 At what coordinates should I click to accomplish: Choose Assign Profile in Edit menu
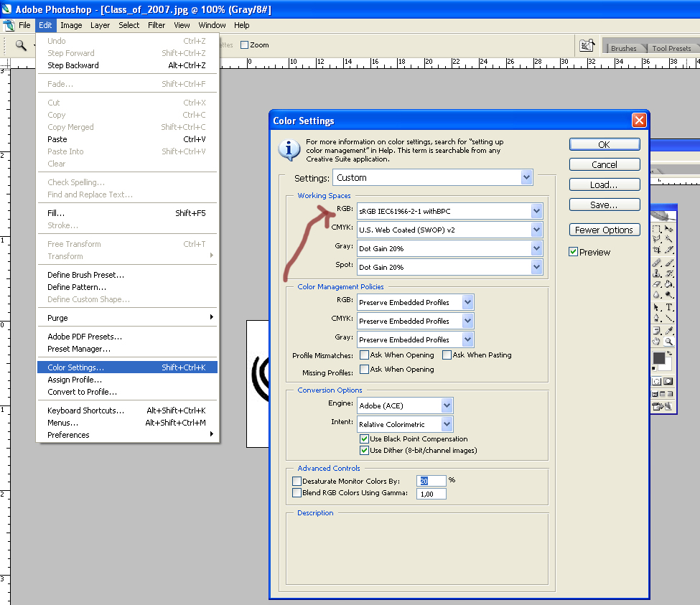(127, 380)
